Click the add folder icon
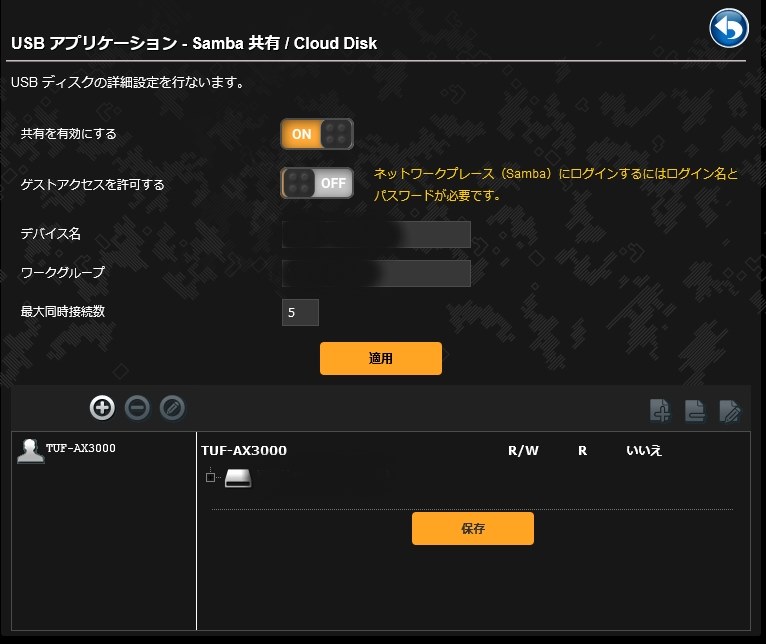This screenshot has width=766, height=644. [660, 410]
